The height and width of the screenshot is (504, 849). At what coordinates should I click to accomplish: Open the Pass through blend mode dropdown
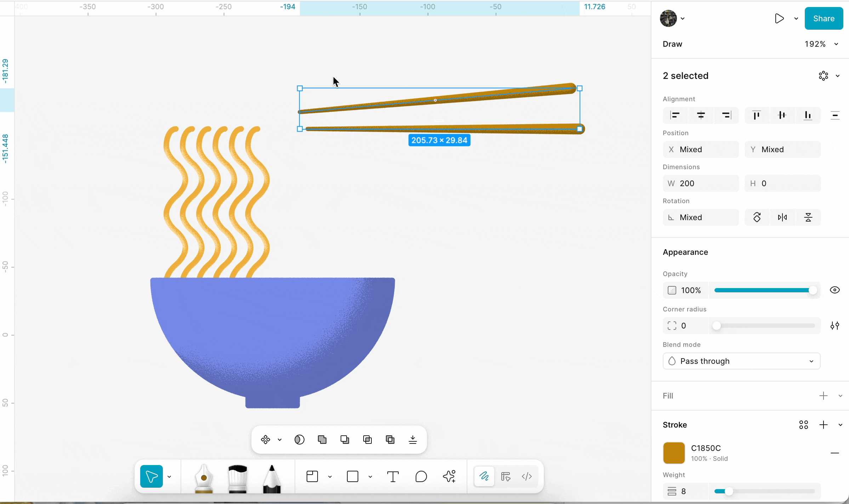click(x=741, y=361)
